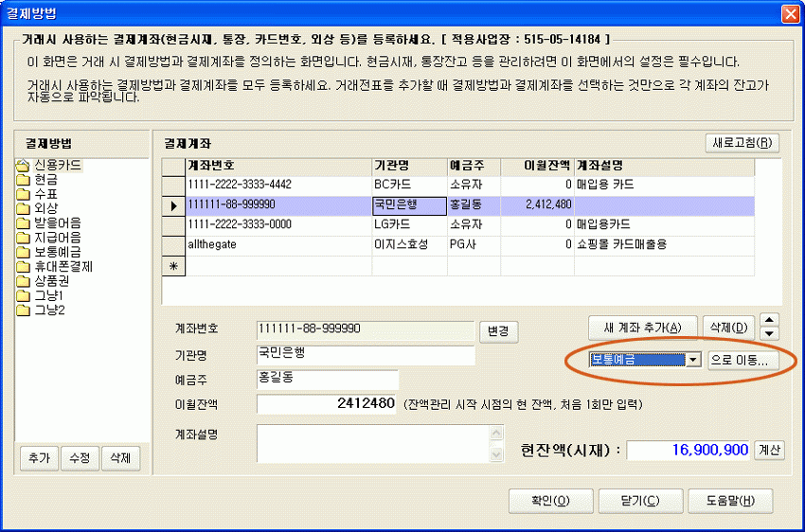
Task: Select account cell 111111-88-999990
Action: coord(278,205)
